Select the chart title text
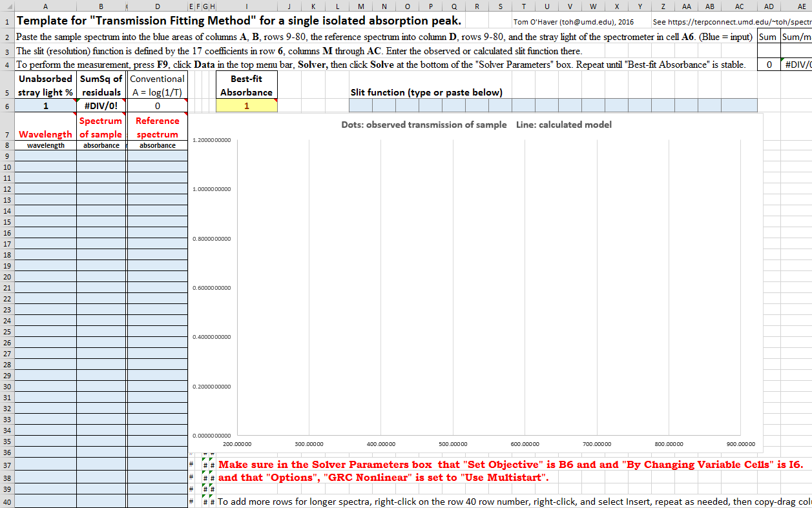The height and width of the screenshot is (508, 812). coord(476,125)
